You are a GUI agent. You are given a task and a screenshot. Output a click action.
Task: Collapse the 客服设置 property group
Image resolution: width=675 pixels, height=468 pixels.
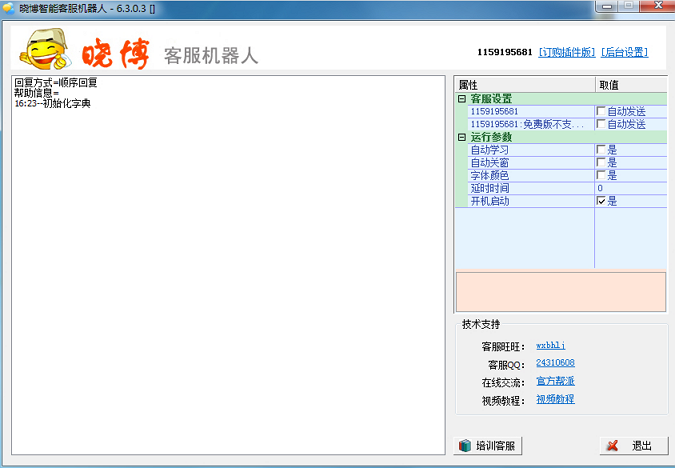tap(462, 99)
